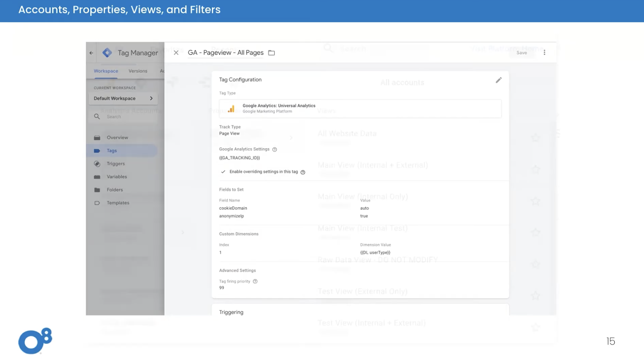644x360 pixels.
Task: Click the Tag Configuration heading
Action: (240, 80)
